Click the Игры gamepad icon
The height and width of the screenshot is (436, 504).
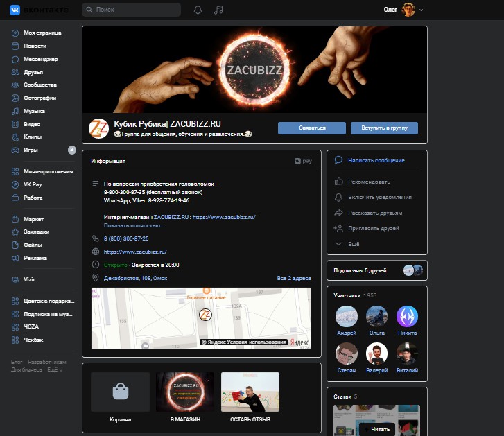[15, 150]
